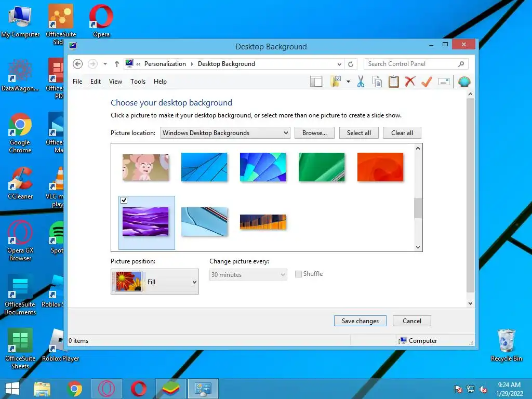The height and width of the screenshot is (399, 532).
Task: Select the light blue curved wallpaper
Action: [x=204, y=221]
